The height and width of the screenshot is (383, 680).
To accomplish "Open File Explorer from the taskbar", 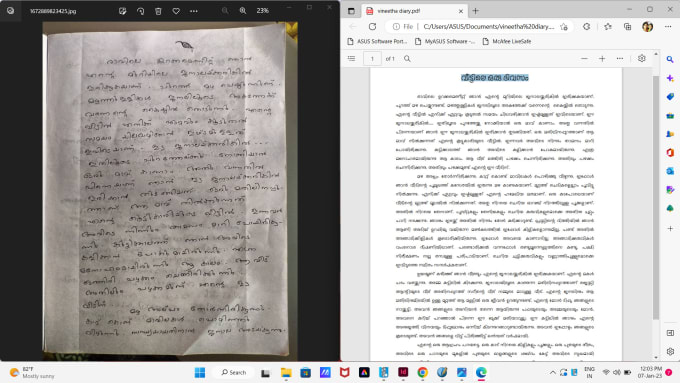I will coord(286,372).
